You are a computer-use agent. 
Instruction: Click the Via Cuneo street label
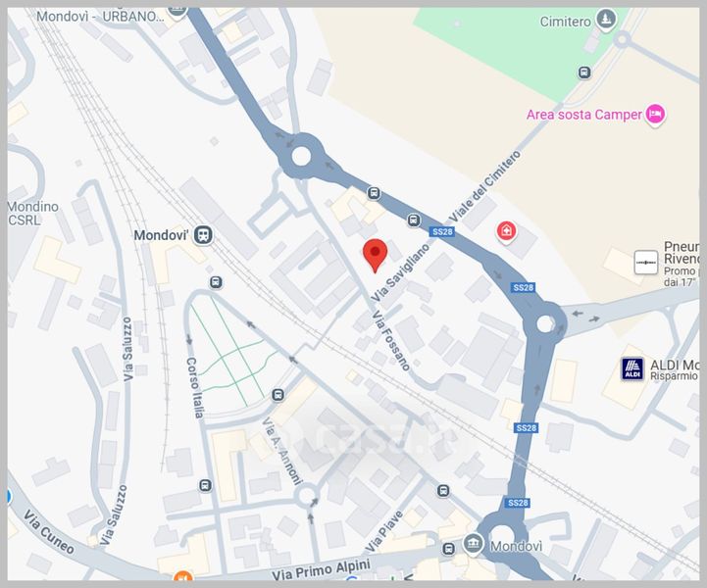pos(49,532)
